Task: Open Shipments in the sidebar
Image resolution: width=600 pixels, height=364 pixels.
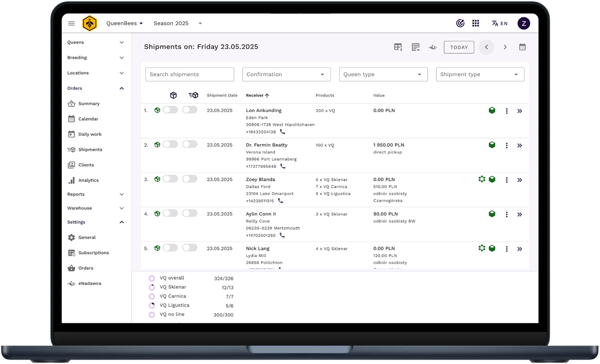Action: [x=90, y=149]
